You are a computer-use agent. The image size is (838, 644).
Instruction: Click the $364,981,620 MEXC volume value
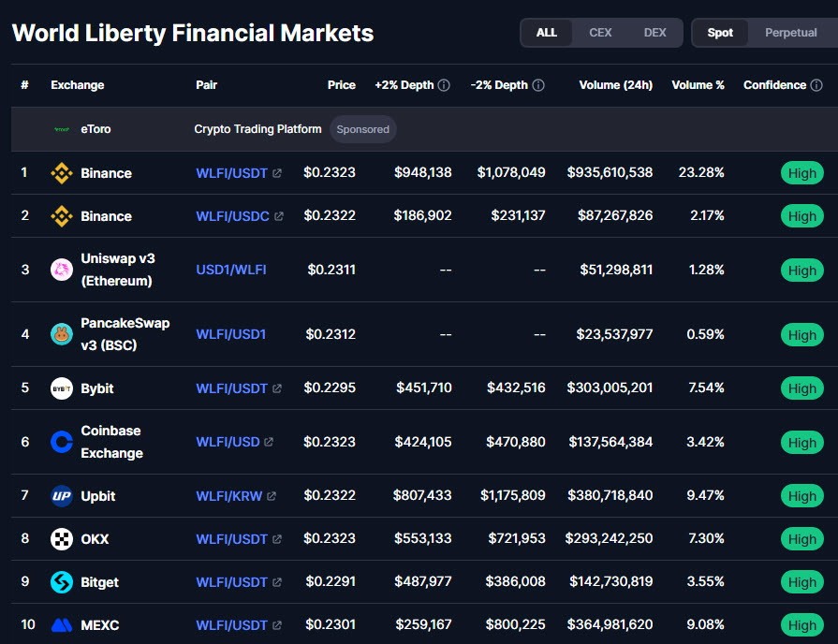[x=610, y=624]
